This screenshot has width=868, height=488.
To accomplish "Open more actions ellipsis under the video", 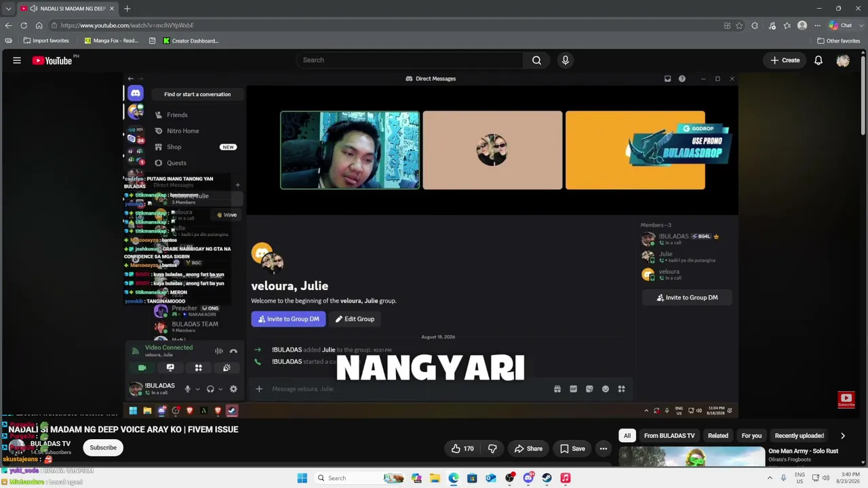I will pyautogui.click(x=603, y=448).
